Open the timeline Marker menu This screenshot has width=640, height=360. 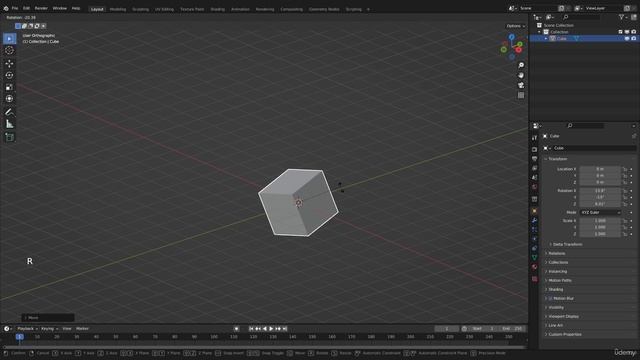[x=82, y=329]
